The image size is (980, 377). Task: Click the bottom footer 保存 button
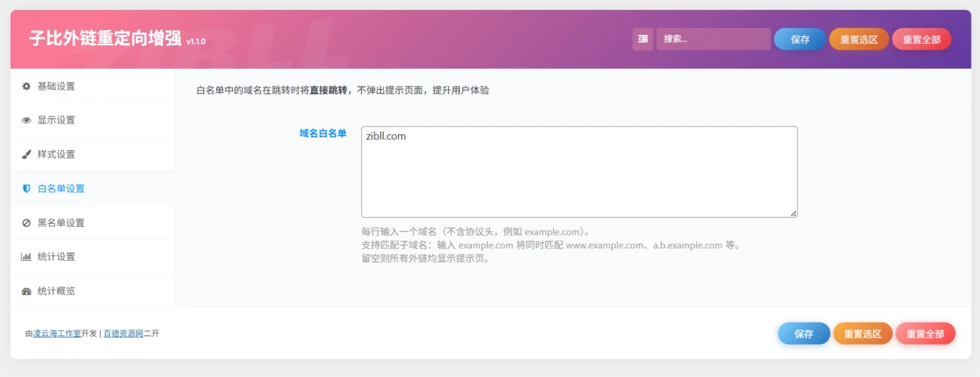pyautogui.click(x=804, y=333)
